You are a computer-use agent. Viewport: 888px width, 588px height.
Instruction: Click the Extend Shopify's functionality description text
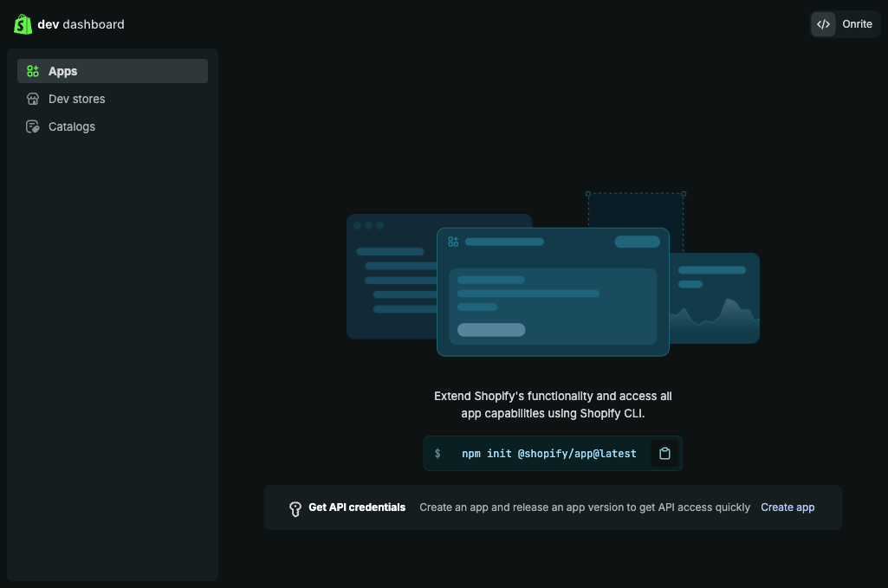(x=553, y=404)
